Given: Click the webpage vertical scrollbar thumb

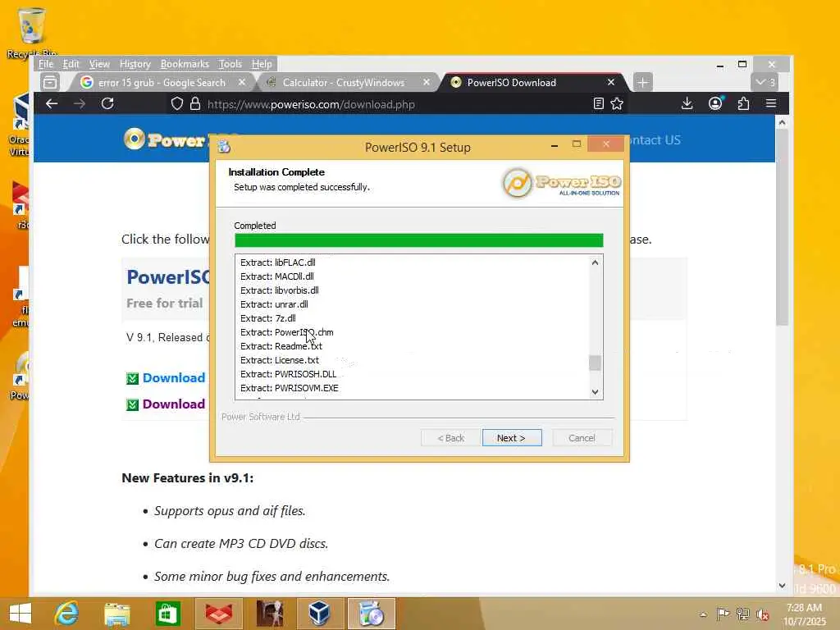Looking at the screenshot, I should 782,227.
